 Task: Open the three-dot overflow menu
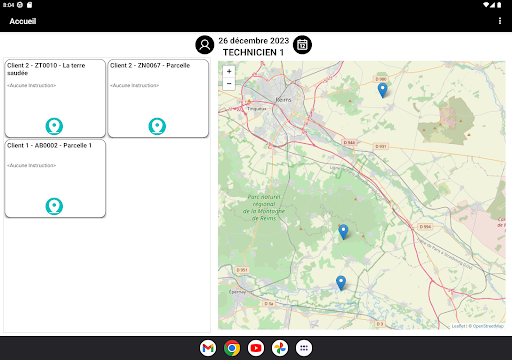tap(500, 21)
